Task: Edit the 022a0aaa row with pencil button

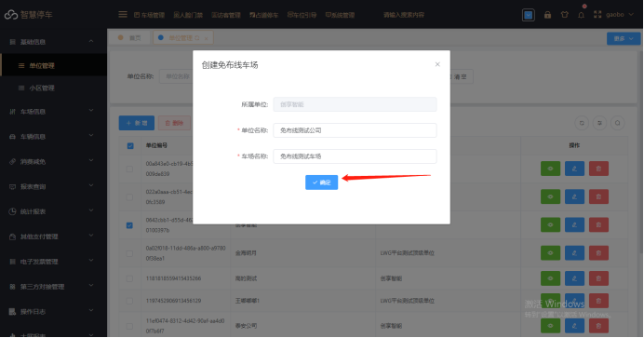Action: (x=574, y=196)
